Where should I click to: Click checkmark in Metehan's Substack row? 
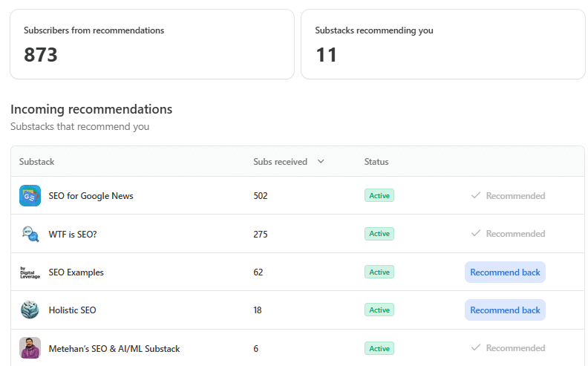point(476,348)
